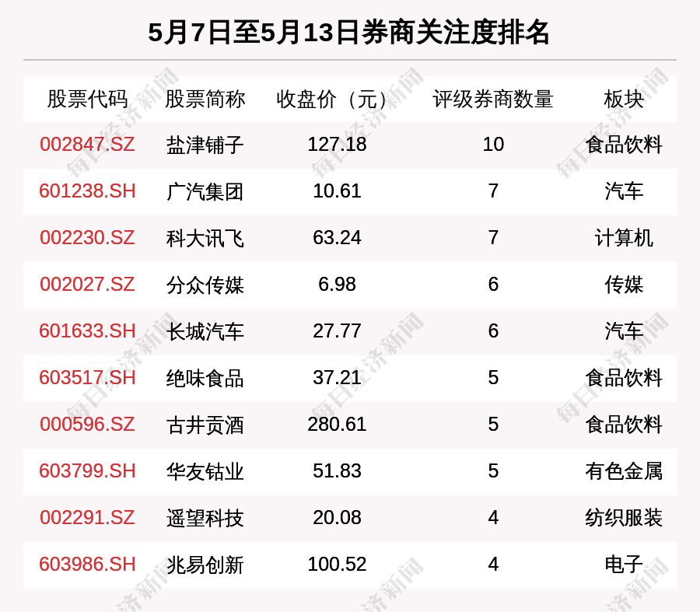Select the stock name 长城汽车

[205, 332]
